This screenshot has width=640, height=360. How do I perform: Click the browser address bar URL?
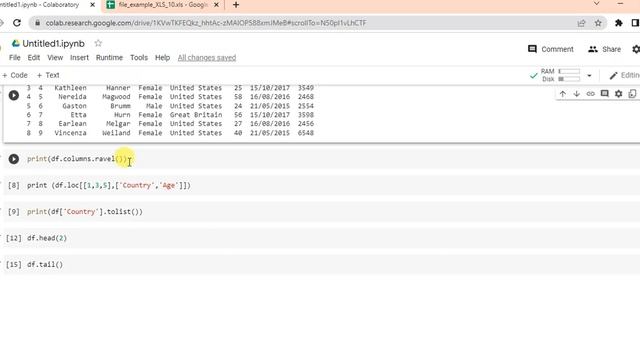point(206,23)
